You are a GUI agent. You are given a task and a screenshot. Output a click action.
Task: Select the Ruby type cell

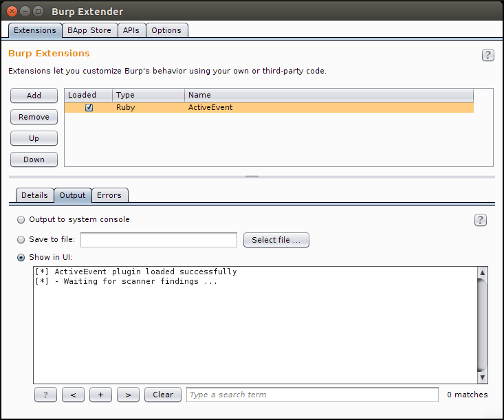point(149,107)
